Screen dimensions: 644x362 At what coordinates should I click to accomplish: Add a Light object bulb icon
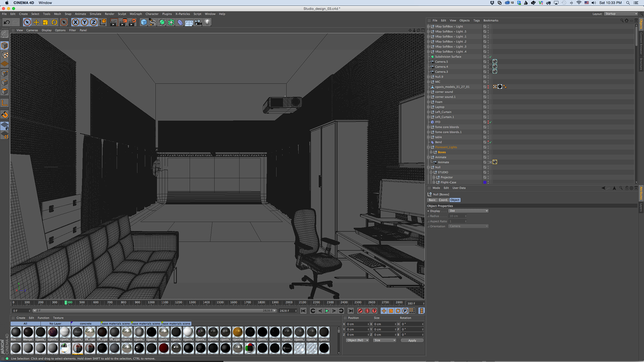(x=207, y=22)
